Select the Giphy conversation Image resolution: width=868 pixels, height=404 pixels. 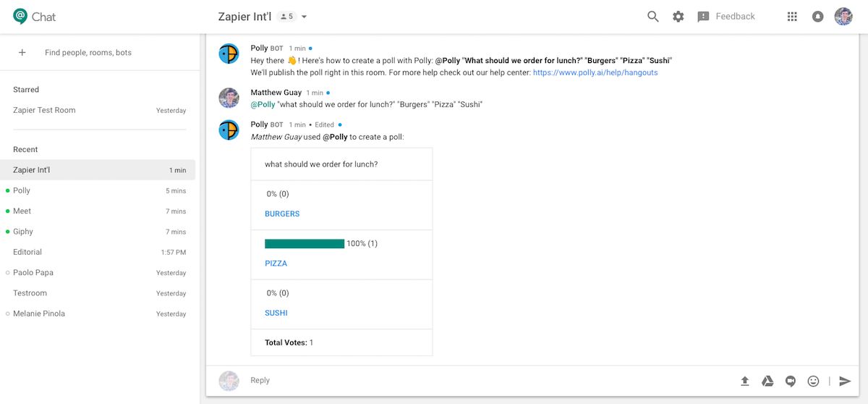[23, 232]
